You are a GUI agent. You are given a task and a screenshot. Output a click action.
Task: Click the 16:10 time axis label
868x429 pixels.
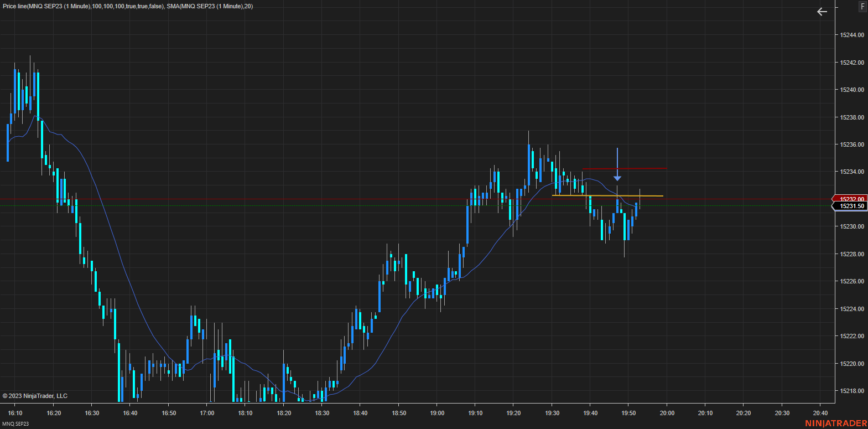click(x=15, y=413)
